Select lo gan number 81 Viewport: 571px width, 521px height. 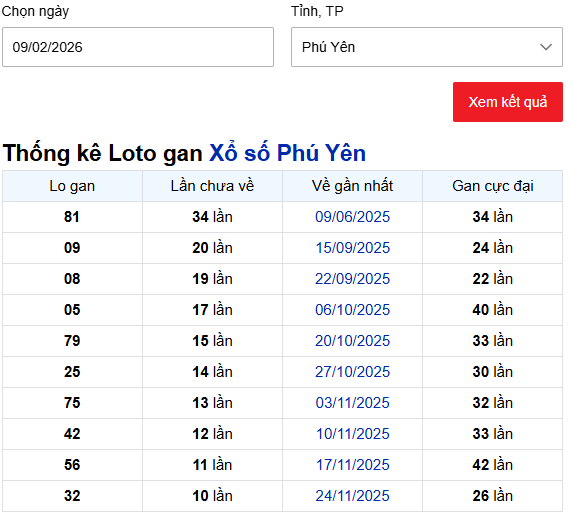pyautogui.click(x=72, y=217)
